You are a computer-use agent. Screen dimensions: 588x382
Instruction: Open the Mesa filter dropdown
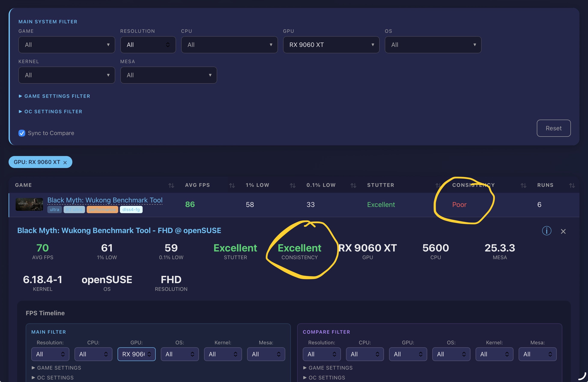tap(168, 75)
